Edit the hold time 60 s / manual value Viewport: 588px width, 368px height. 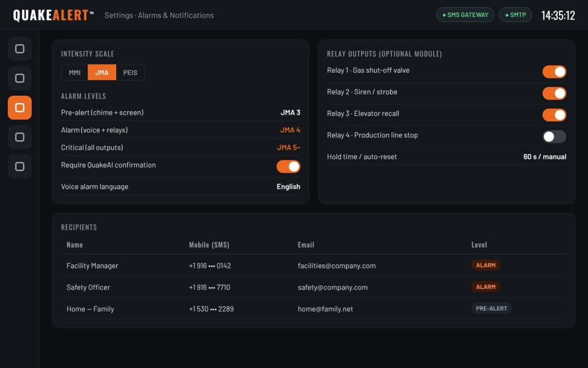(x=545, y=157)
